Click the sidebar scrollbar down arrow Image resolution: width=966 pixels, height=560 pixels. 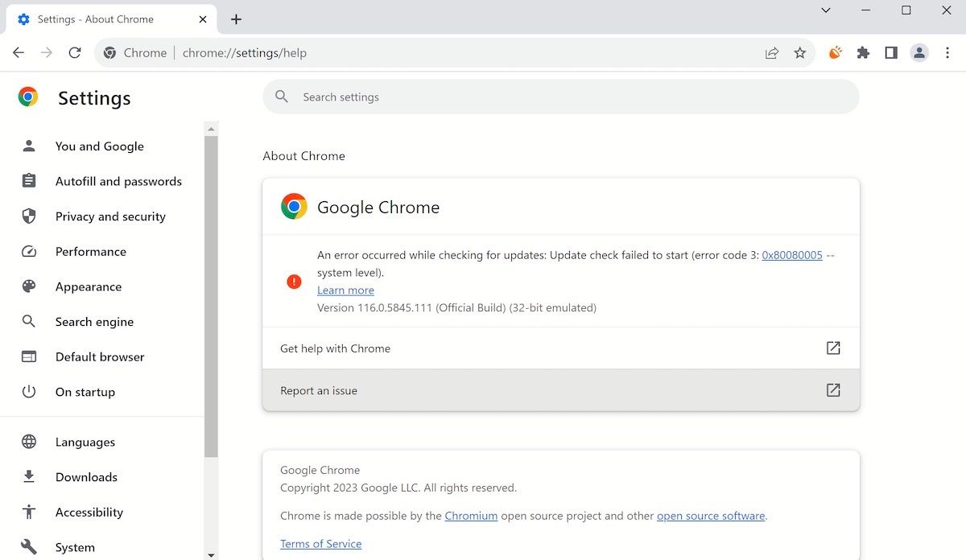(x=211, y=554)
